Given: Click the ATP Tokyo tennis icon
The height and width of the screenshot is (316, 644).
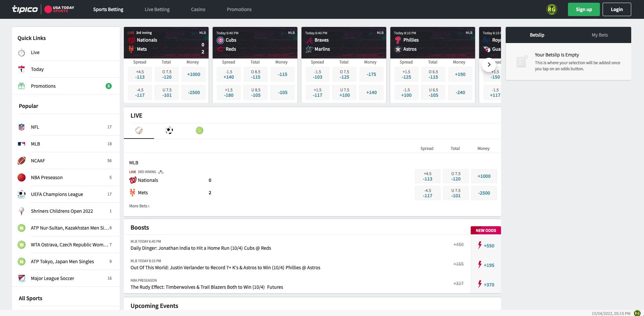Looking at the screenshot, I should [x=22, y=262].
